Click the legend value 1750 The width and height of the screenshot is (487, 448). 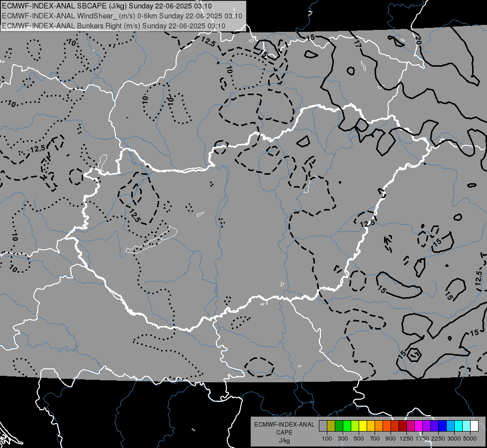pos(422,439)
